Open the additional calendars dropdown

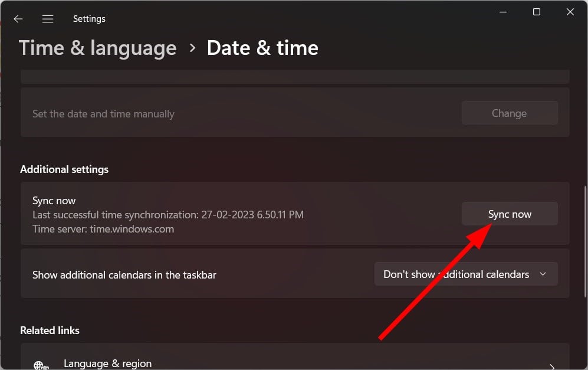tap(466, 274)
